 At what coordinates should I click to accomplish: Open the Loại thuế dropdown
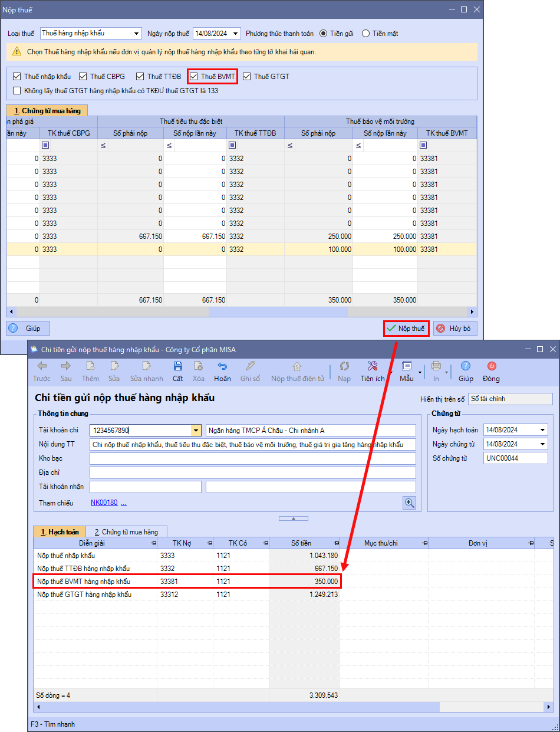pyautogui.click(x=137, y=34)
